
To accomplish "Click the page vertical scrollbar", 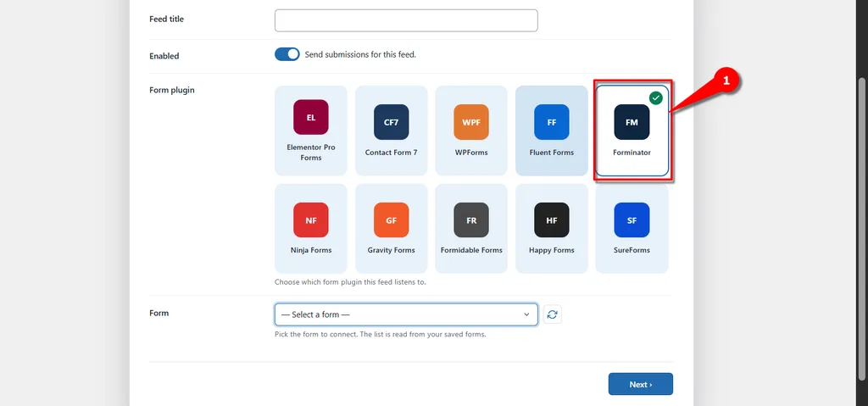I will click(861, 229).
